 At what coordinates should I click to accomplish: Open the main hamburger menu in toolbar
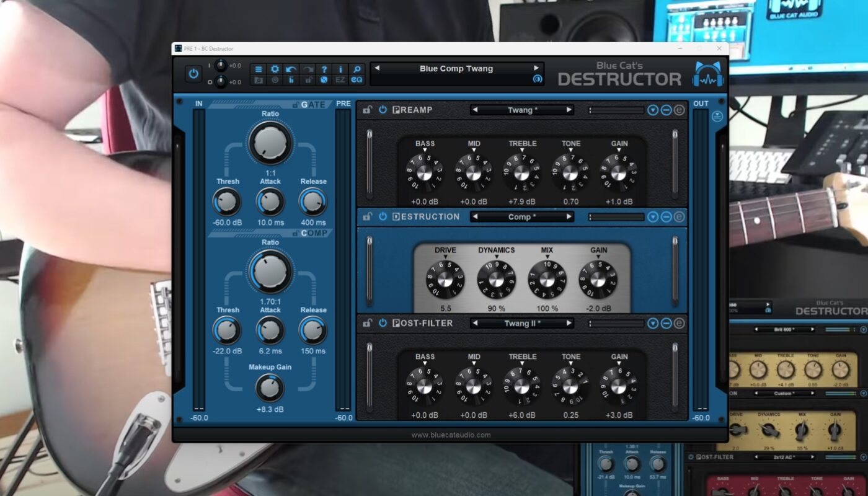tap(259, 69)
